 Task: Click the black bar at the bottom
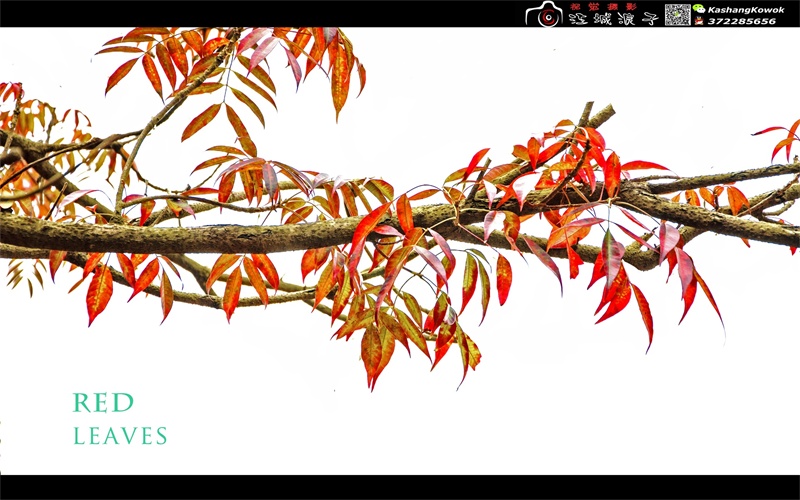pyautogui.click(x=400, y=487)
